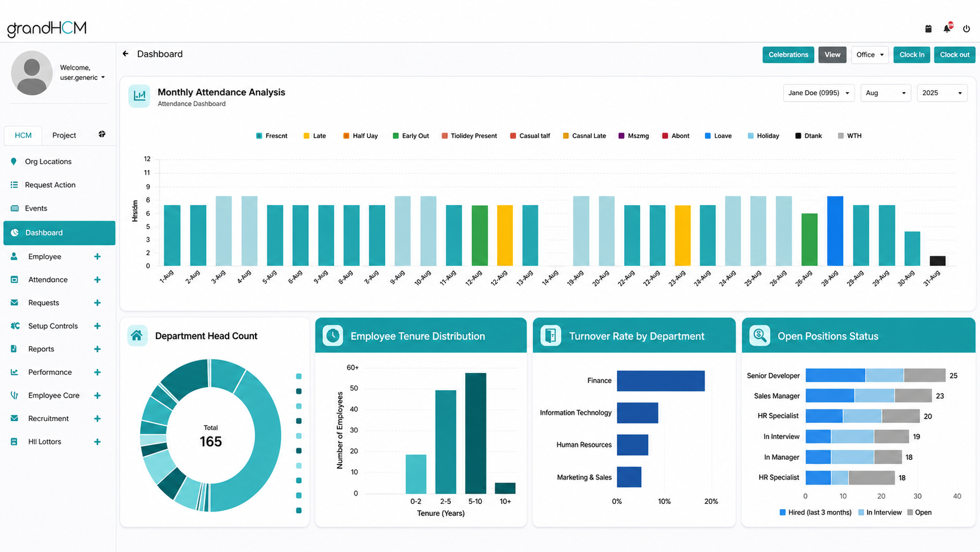
Task: Click the calendar icon in top bar
Action: click(928, 28)
